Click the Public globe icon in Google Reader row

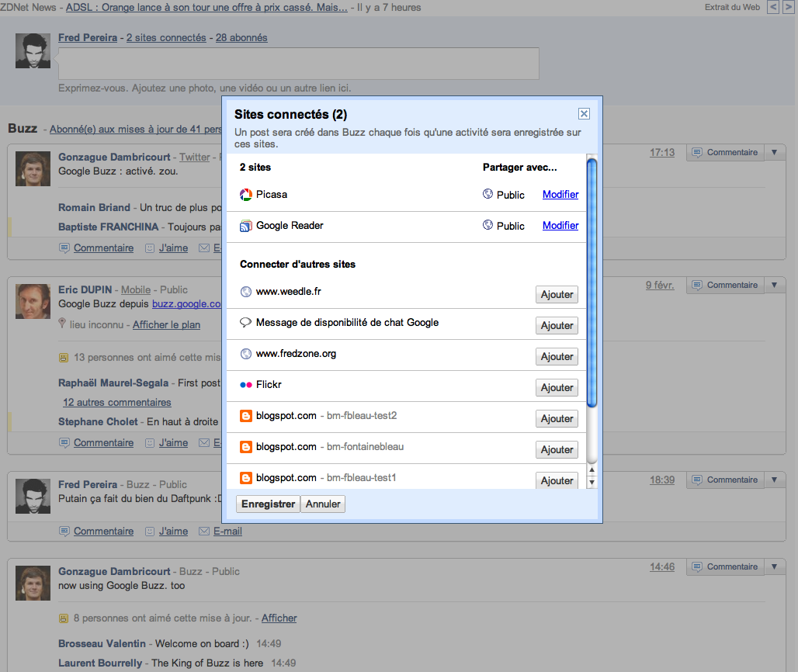coord(487,225)
